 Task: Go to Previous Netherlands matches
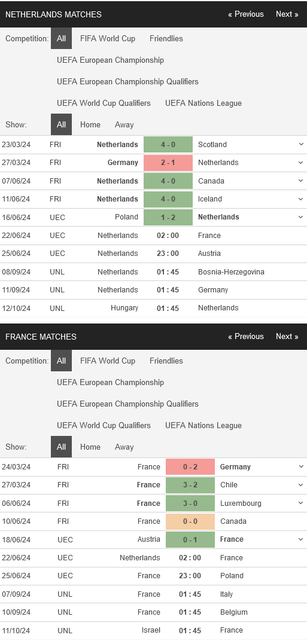point(246,14)
